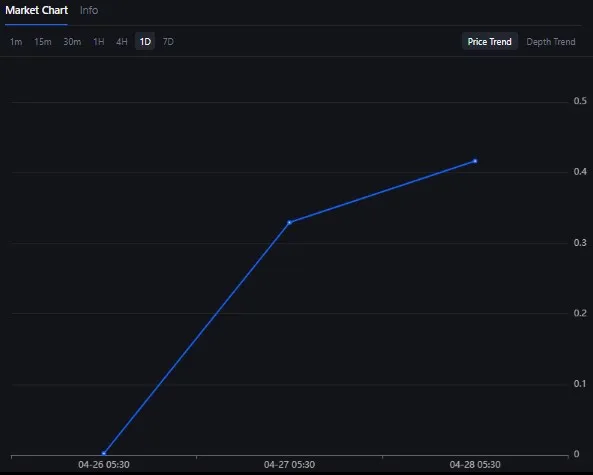Select the 1m time interval
The width and height of the screenshot is (593, 475).
[16, 42]
